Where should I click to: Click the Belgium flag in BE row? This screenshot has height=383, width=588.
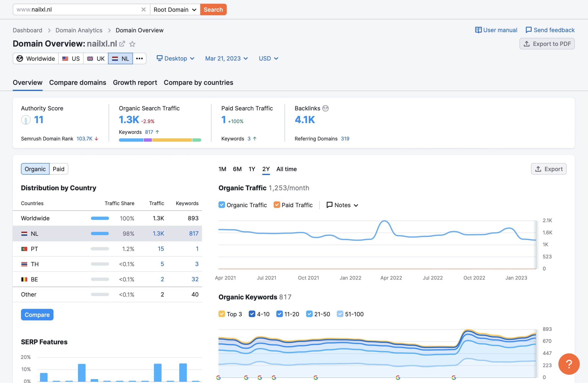click(x=24, y=279)
